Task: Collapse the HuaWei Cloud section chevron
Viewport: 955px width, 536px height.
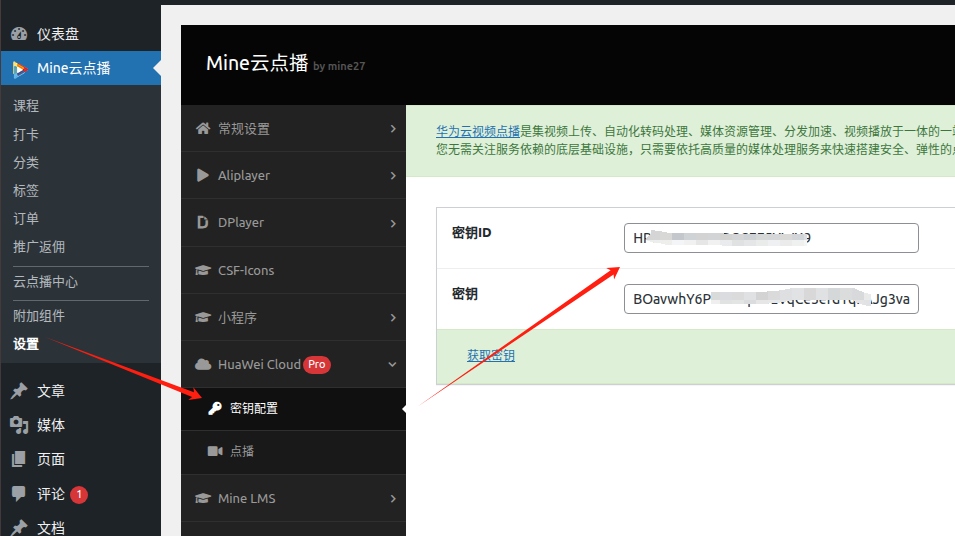Action: coord(392,364)
